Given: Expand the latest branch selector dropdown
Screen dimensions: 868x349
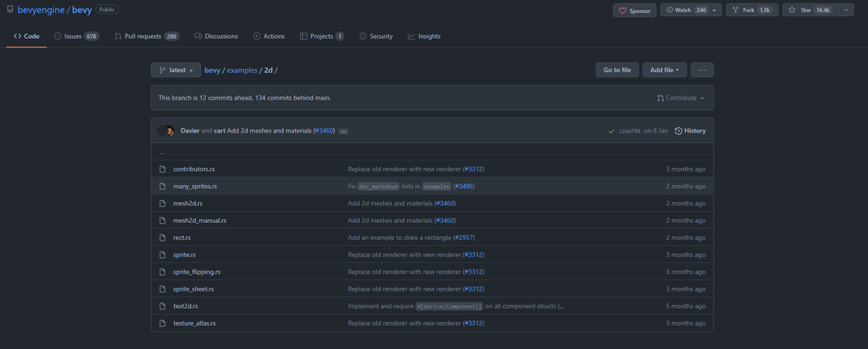Looking at the screenshot, I should tap(175, 70).
